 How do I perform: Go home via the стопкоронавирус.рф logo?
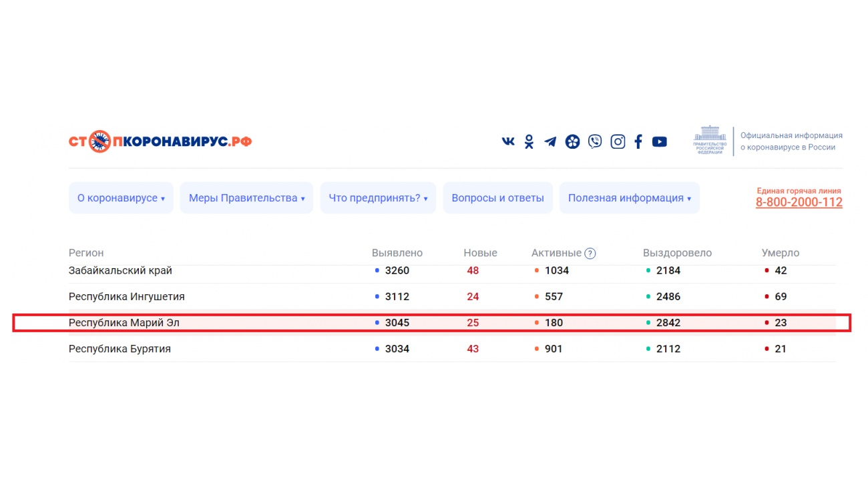point(160,141)
